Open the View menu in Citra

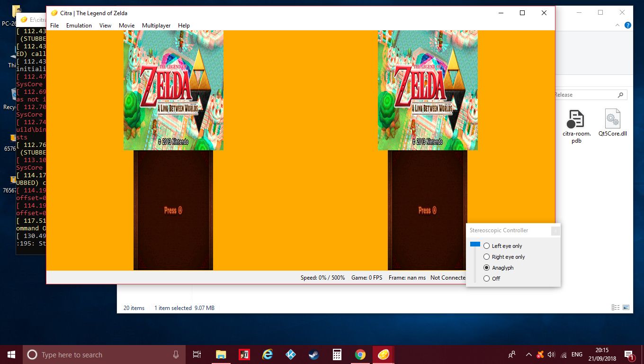point(105,26)
